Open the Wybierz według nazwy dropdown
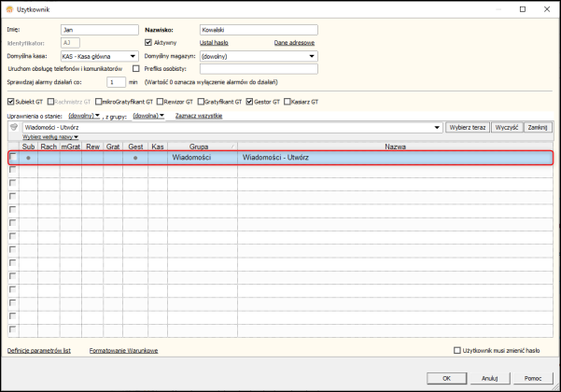 point(50,137)
